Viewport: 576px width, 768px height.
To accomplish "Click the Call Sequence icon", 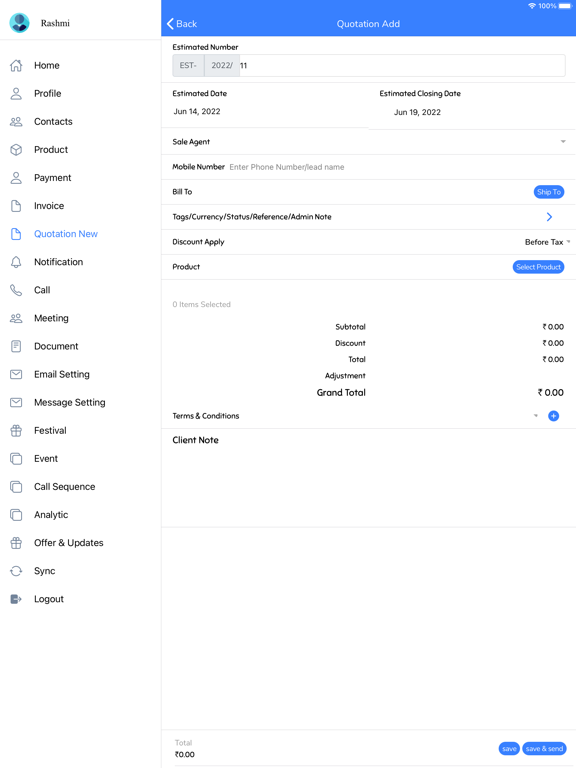I will [16, 487].
